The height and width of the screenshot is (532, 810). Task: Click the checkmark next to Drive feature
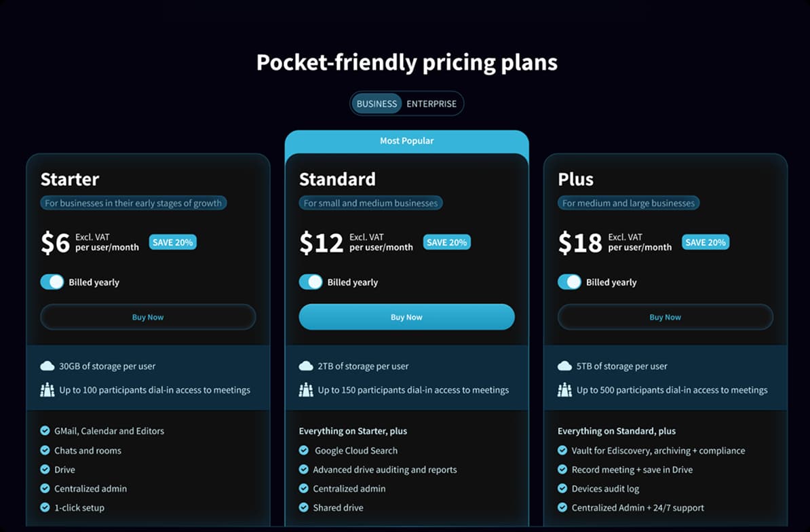click(44, 469)
